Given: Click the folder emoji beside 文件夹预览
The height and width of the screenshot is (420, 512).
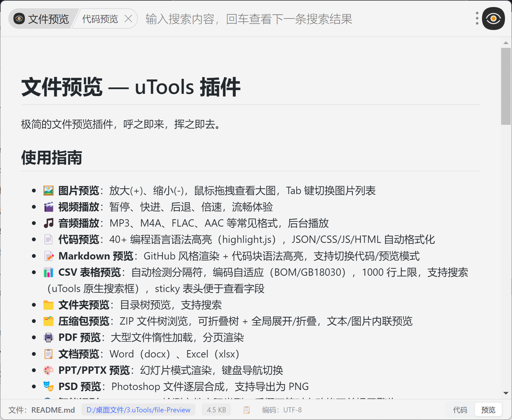Looking at the screenshot, I should click(49, 305).
